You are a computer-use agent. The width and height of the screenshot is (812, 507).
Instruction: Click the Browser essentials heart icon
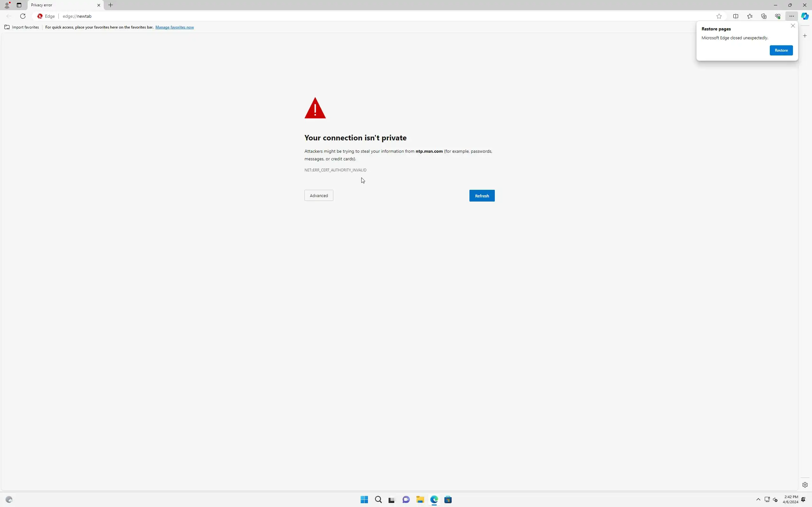tap(777, 16)
